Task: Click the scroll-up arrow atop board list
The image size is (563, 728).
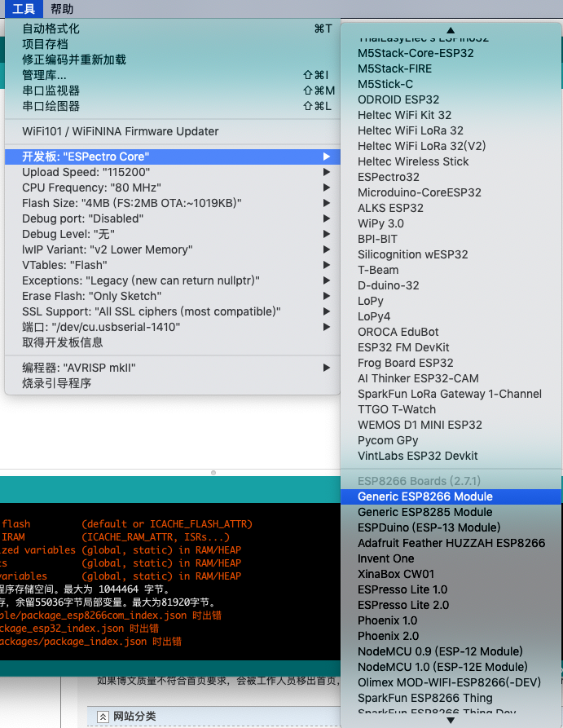Action: pyautogui.click(x=451, y=30)
